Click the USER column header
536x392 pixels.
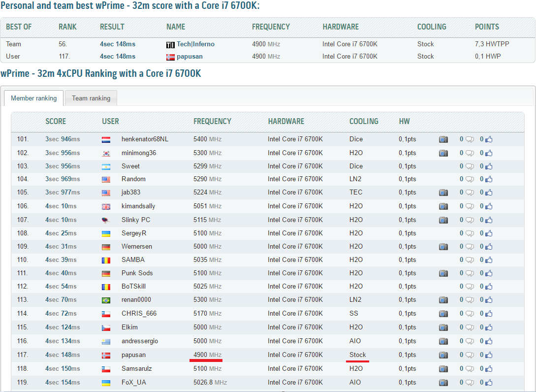coord(110,122)
